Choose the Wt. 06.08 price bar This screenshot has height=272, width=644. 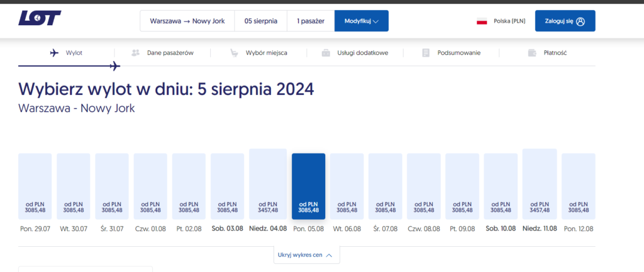[347, 187]
